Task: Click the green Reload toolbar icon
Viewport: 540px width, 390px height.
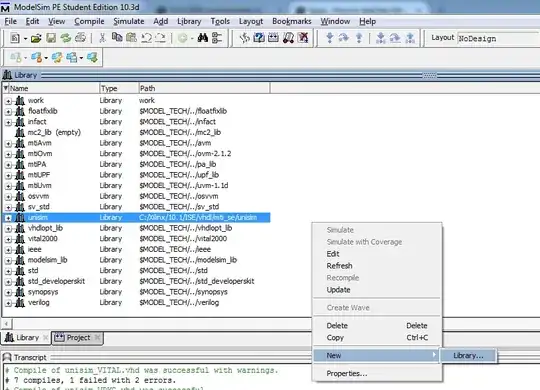Action: (x=65, y=38)
